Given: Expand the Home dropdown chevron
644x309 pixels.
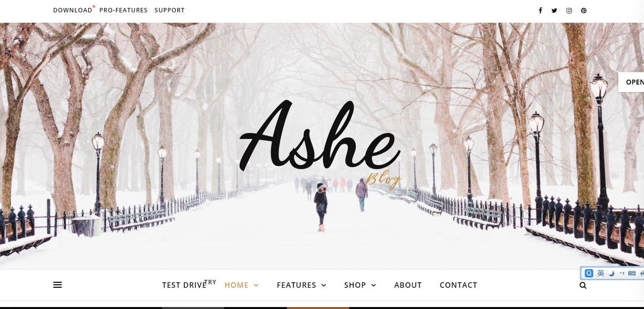Looking at the screenshot, I should point(256,285).
